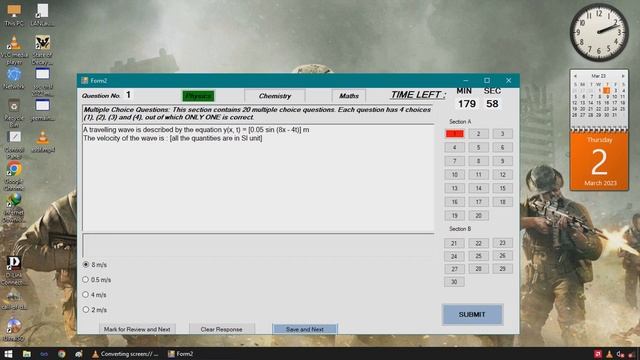Open the VLC media player desktop shortcut
This screenshot has width=640, height=360.
point(14,50)
